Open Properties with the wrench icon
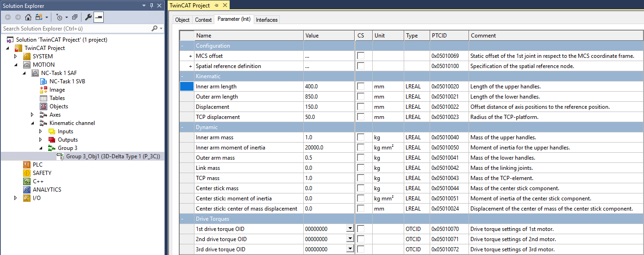The width and height of the screenshot is (644, 255). [x=88, y=17]
